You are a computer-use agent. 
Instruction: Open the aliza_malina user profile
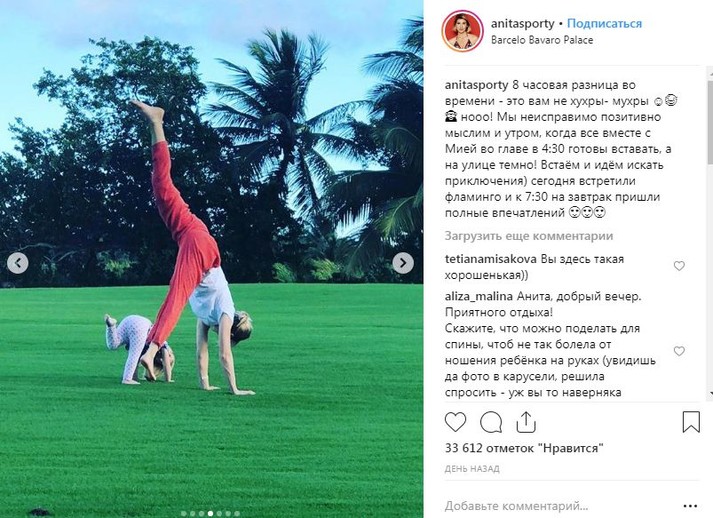click(478, 297)
